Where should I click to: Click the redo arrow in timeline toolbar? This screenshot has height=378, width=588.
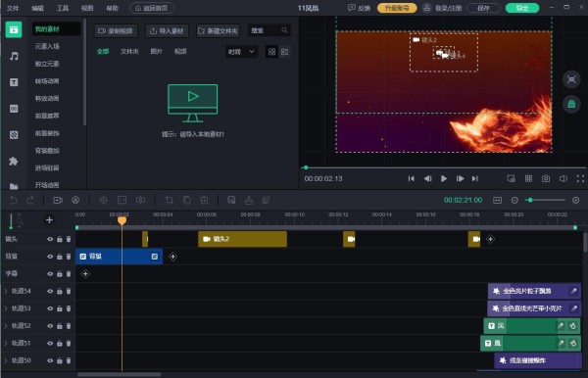coord(30,201)
